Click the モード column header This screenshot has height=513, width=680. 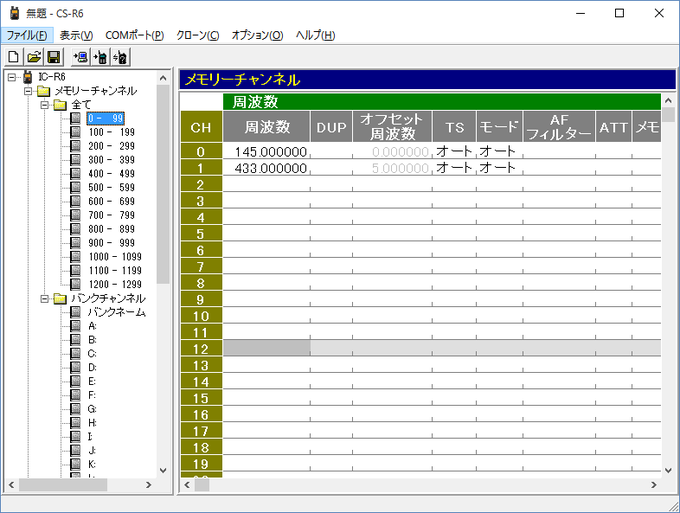[x=500, y=127]
